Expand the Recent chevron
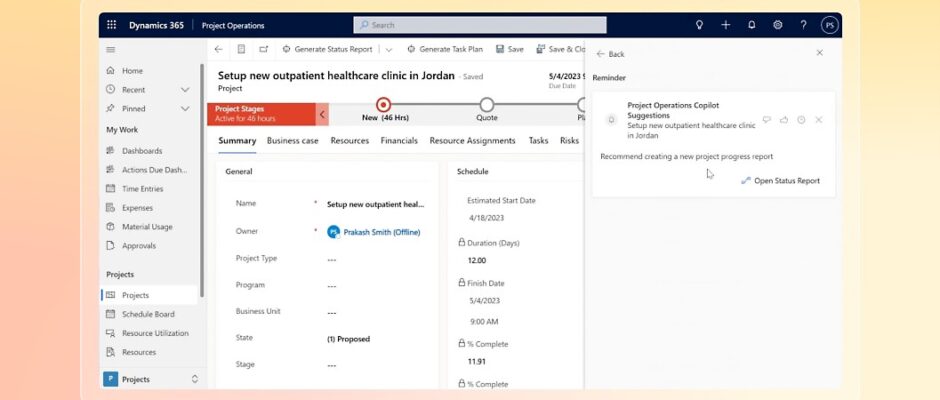Image resolution: width=940 pixels, height=400 pixels. pos(185,90)
